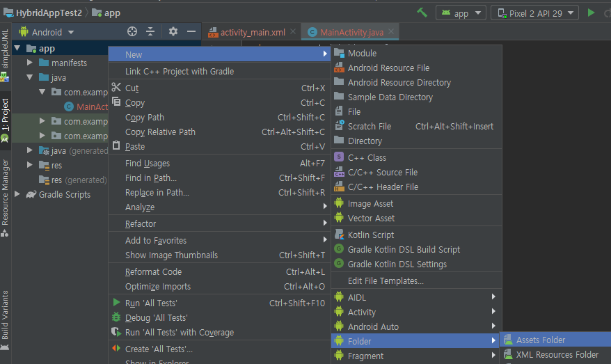Choose XML Resources Folder

(555, 355)
